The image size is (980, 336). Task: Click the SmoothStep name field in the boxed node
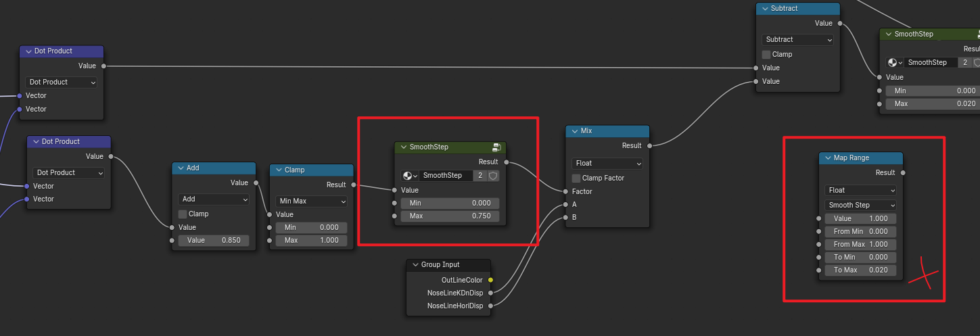click(445, 176)
